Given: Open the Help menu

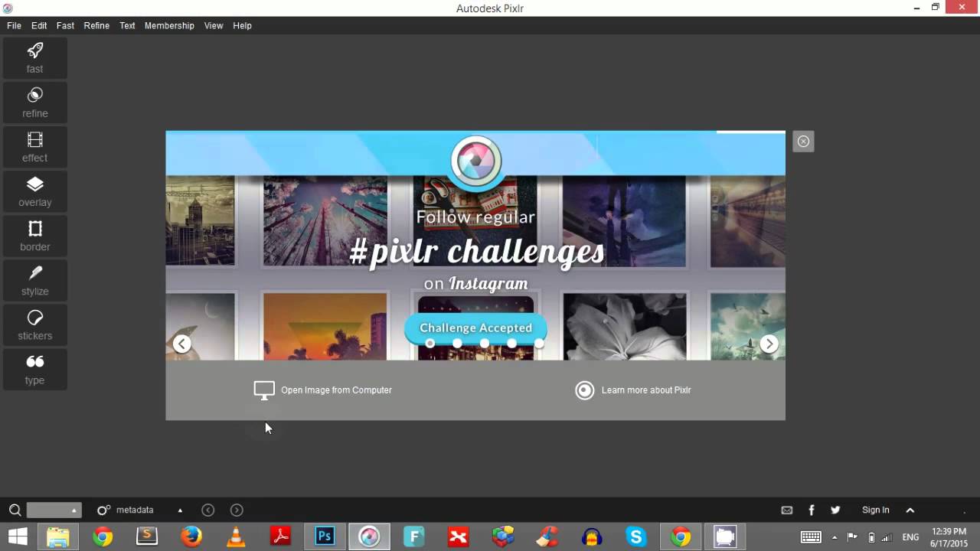Looking at the screenshot, I should pos(242,25).
